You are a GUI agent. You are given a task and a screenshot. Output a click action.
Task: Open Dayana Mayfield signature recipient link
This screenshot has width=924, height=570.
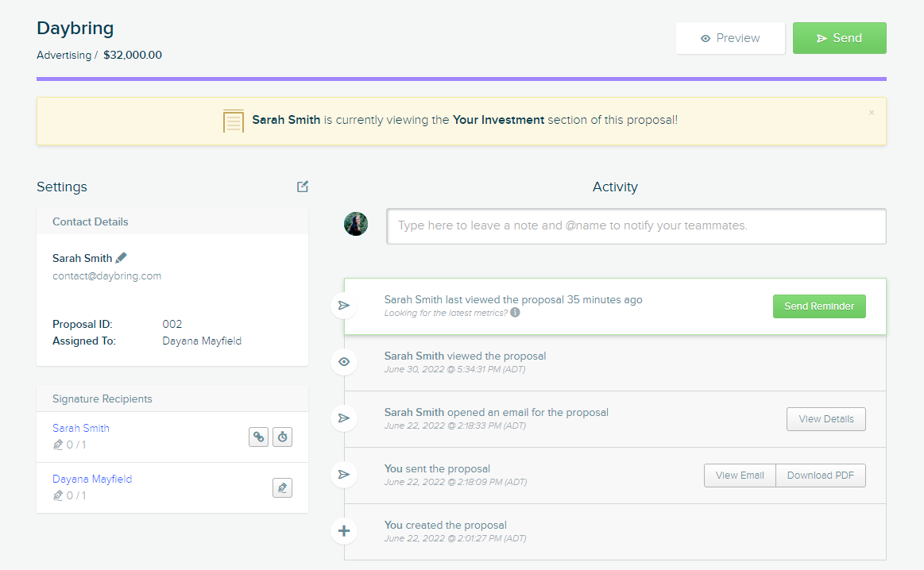coord(92,479)
